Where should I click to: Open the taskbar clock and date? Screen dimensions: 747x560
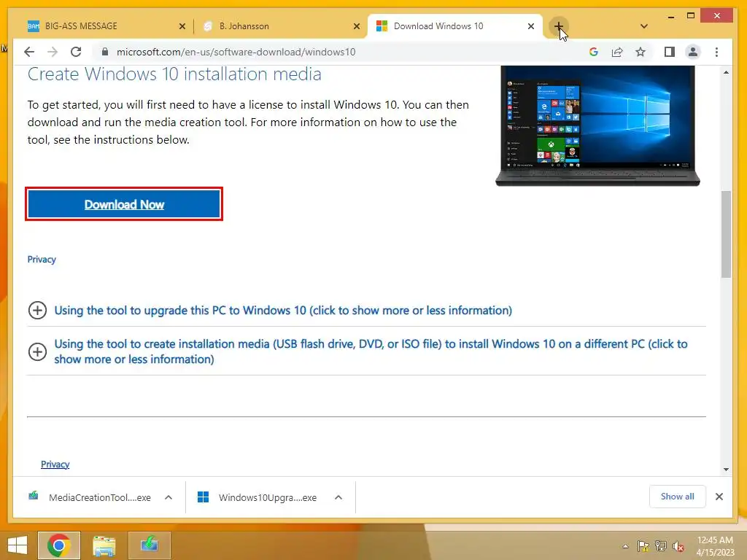coord(715,546)
